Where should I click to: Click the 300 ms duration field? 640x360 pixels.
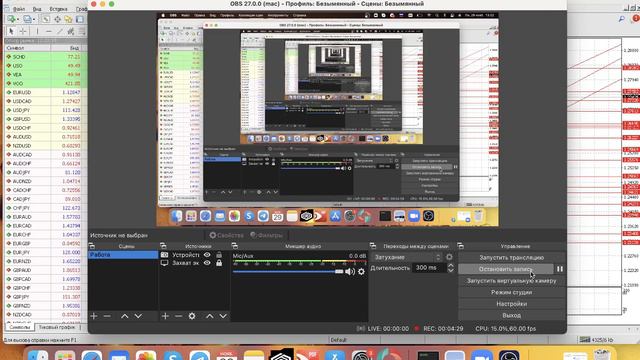pyautogui.click(x=429, y=268)
